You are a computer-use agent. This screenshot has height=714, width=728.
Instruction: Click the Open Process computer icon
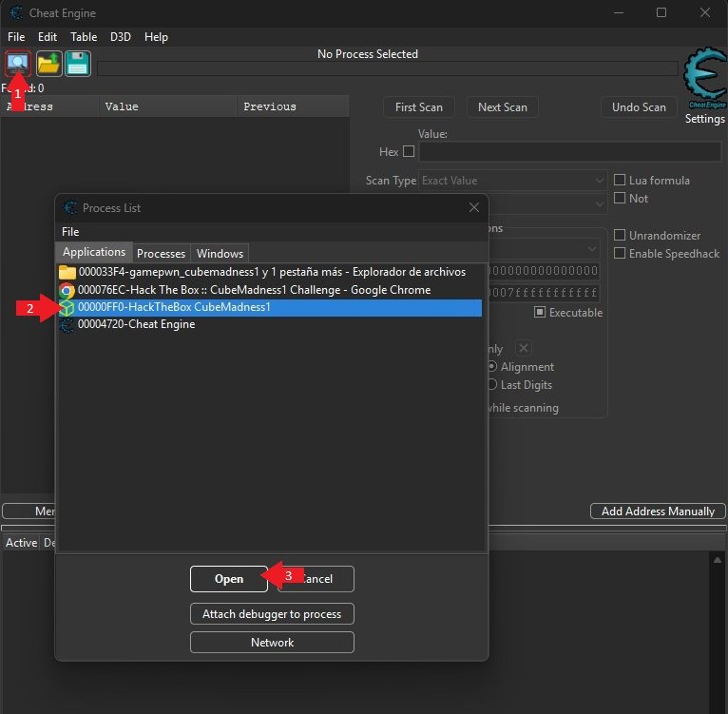click(18, 63)
